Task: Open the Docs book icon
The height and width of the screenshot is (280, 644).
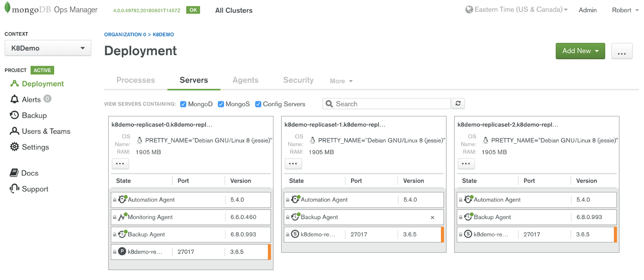Action: click(14, 173)
